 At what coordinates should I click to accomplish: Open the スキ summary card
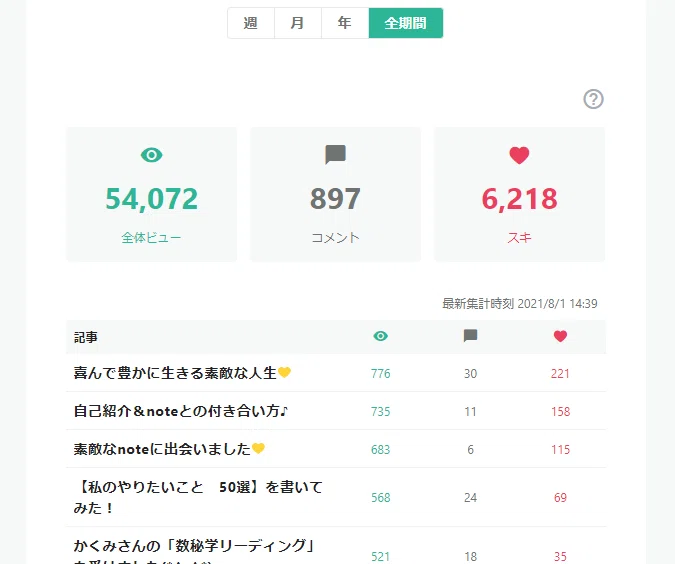519,194
